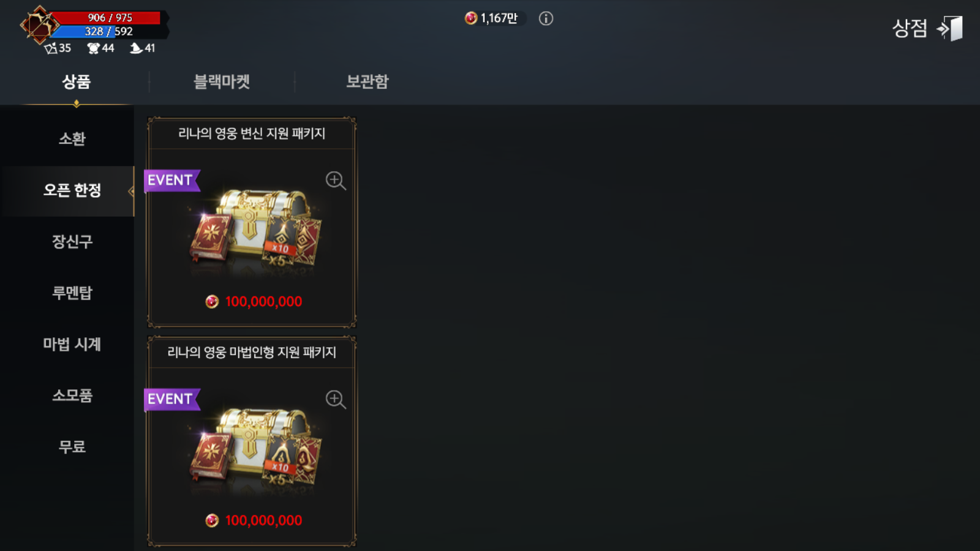Switch to the 블랙마켓 tab
This screenshot has width=980, height=551.
pos(222,81)
